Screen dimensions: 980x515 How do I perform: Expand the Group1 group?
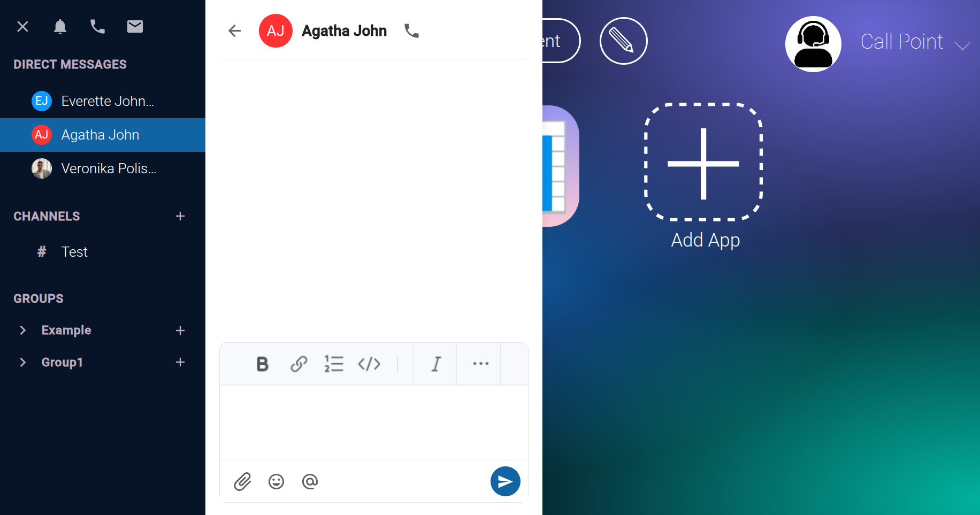pos(22,363)
